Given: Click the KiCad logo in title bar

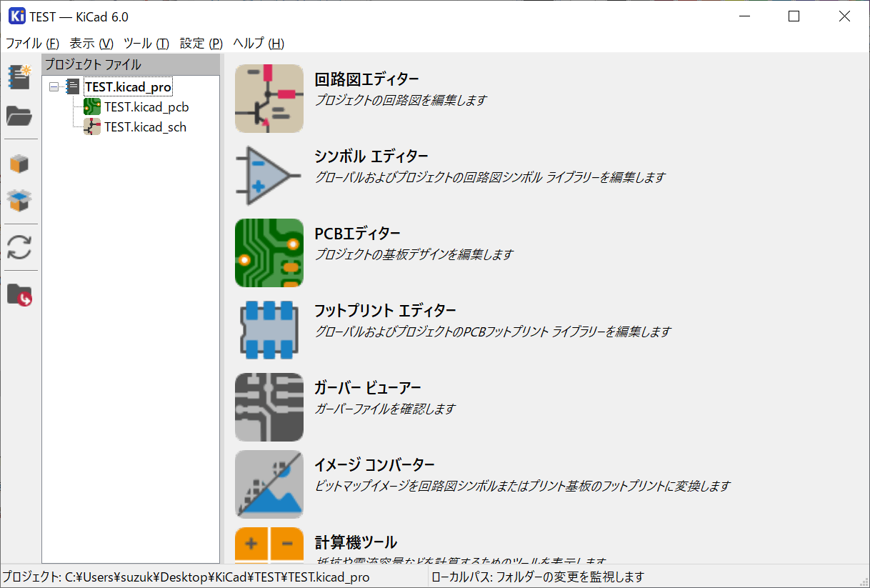Looking at the screenshot, I should coord(17,16).
